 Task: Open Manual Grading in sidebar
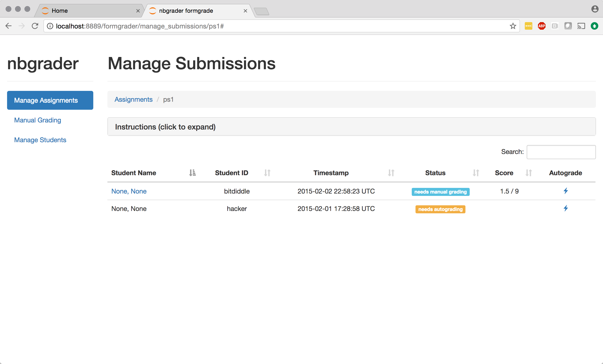(x=37, y=120)
